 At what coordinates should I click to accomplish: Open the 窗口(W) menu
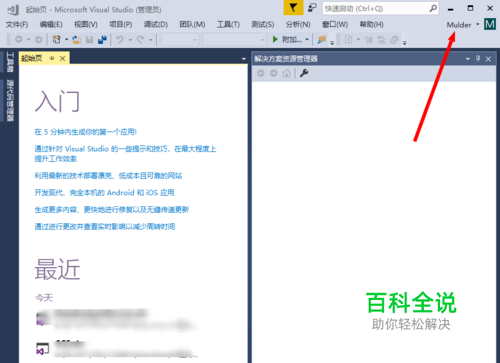(x=335, y=24)
